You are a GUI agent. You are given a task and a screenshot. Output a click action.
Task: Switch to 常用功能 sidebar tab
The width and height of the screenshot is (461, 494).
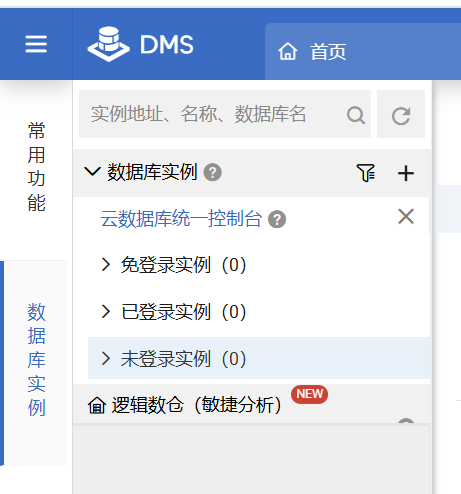pos(36,166)
